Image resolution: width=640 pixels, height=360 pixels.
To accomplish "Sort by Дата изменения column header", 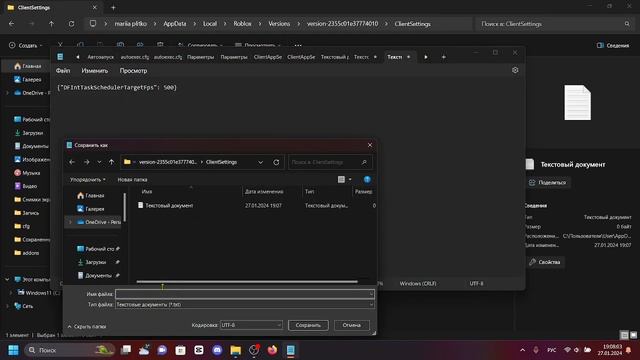I will click(264, 191).
